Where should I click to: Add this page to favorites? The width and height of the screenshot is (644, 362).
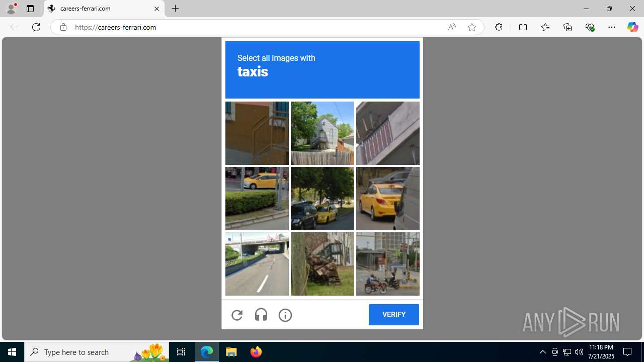472,27
